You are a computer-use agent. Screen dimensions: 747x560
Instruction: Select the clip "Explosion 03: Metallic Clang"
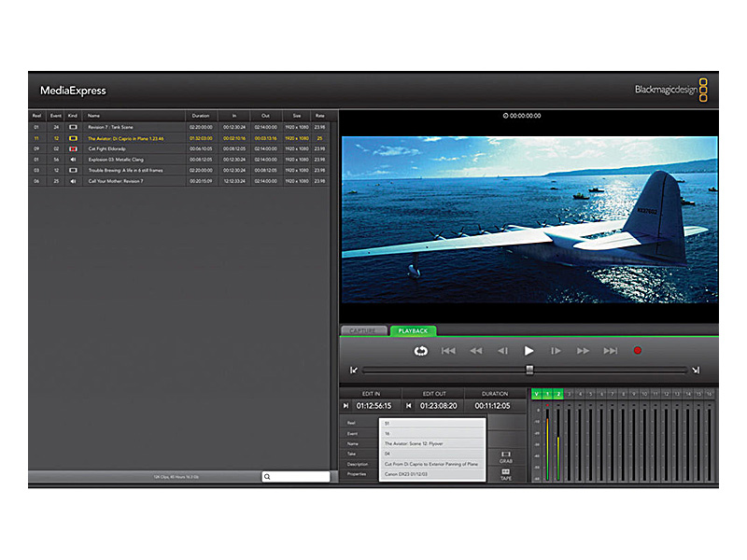(x=179, y=160)
